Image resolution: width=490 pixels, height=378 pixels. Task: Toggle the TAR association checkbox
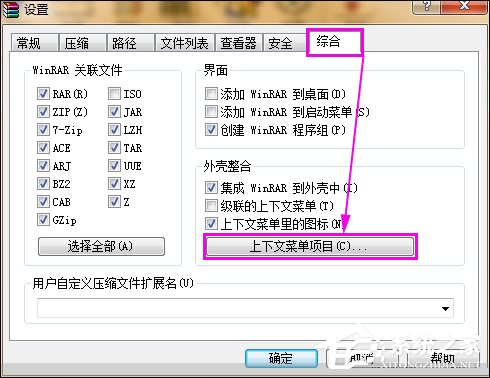pyautogui.click(x=114, y=148)
